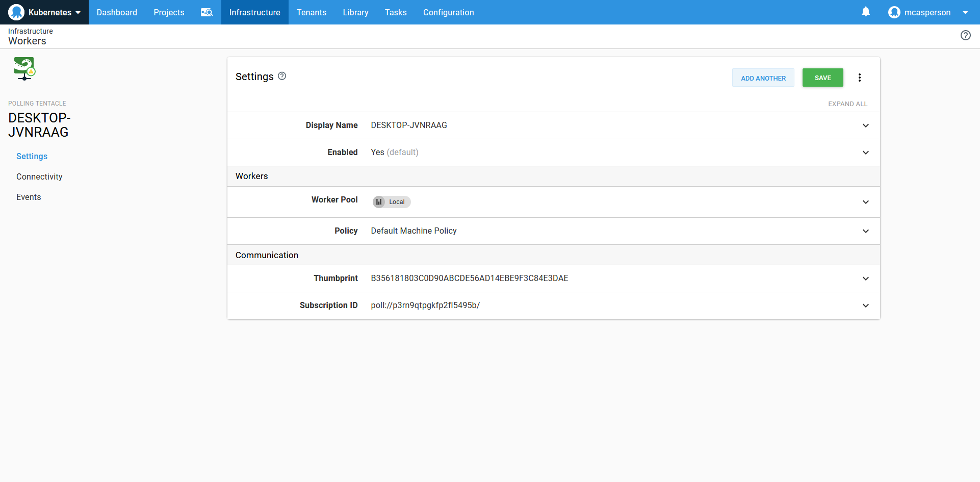Expand the Thumbprint row
980x482 pixels.
tap(865, 278)
